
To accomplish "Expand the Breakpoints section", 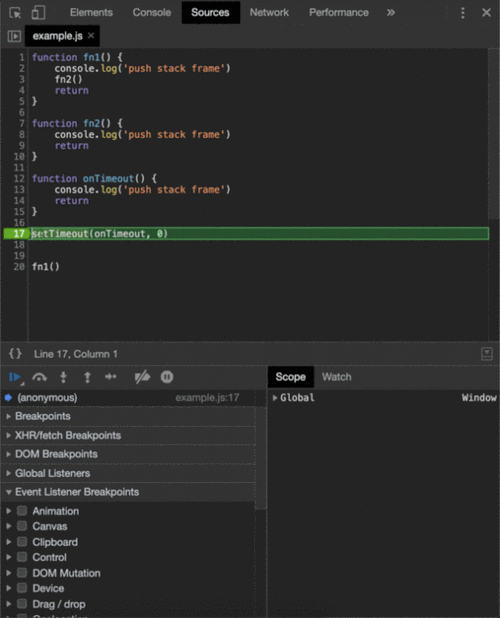I will [128, 416].
